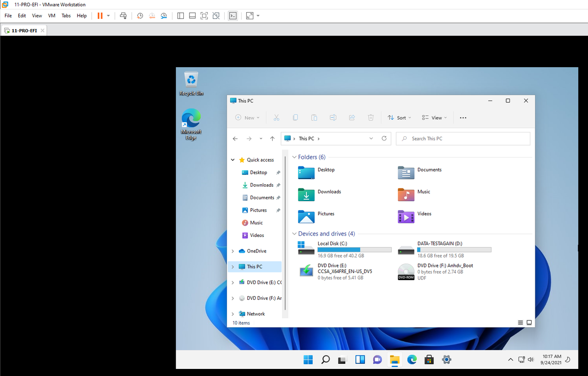This screenshot has height=376, width=588.
Task: Toggle the VMware library sidebar view
Action: coord(180,16)
